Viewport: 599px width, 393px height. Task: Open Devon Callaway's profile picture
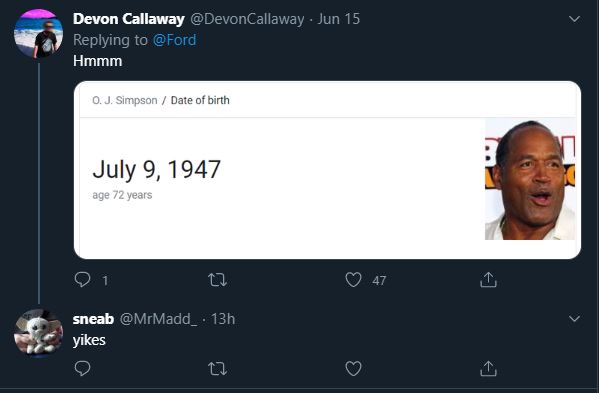coord(39,34)
